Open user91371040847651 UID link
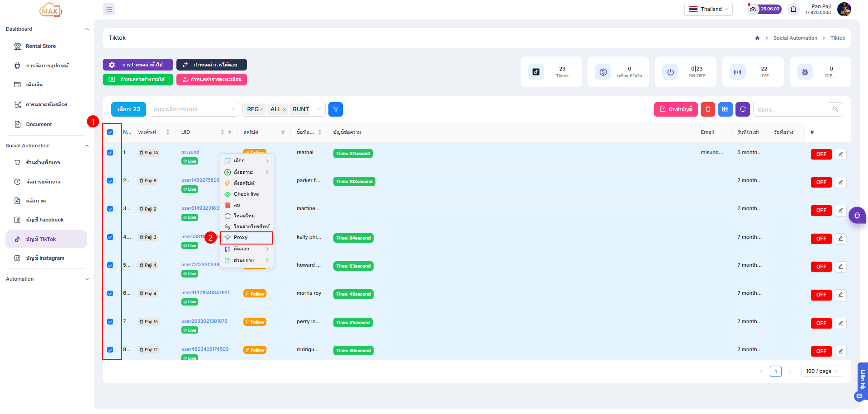The width and height of the screenshot is (868, 414). pyautogui.click(x=205, y=293)
